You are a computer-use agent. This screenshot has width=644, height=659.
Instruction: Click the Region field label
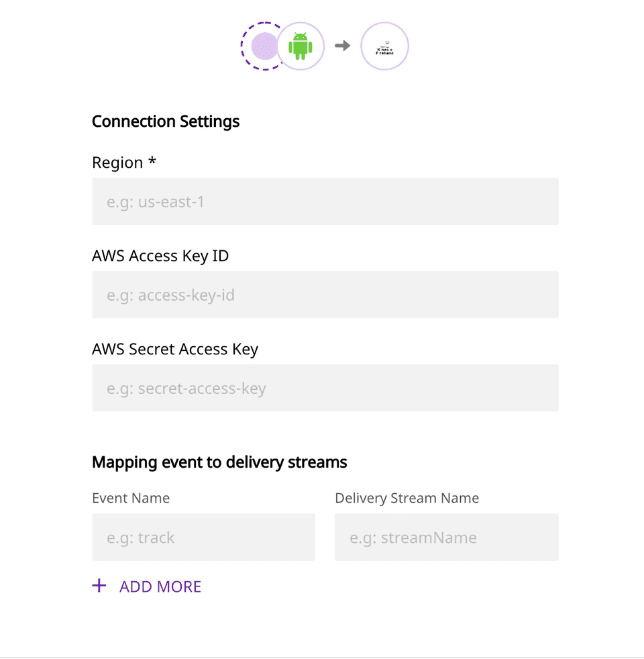pos(117,163)
